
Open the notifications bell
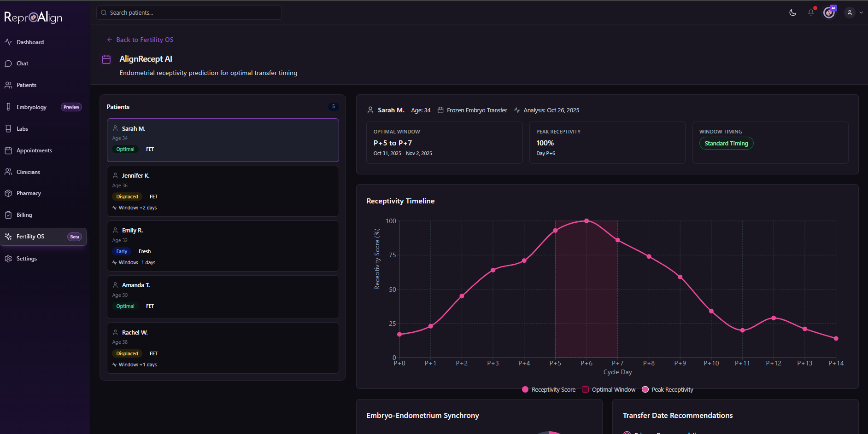811,12
